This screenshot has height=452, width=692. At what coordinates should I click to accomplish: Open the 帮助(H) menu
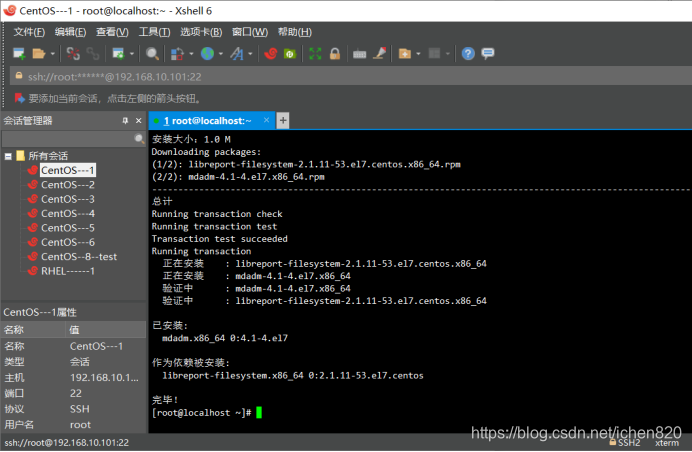coord(295,32)
